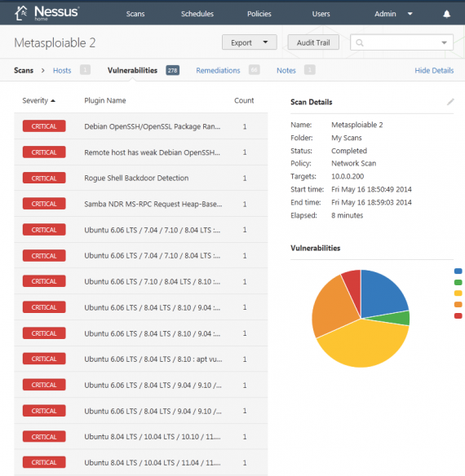
Task: Click the Scans breadcrumb link
Action: click(x=24, y=70)
